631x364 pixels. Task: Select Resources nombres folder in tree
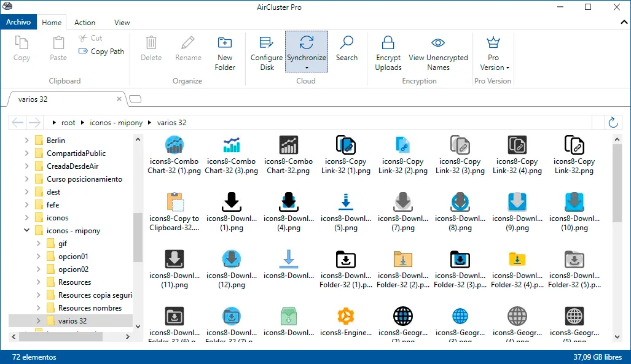click(90, 308)
